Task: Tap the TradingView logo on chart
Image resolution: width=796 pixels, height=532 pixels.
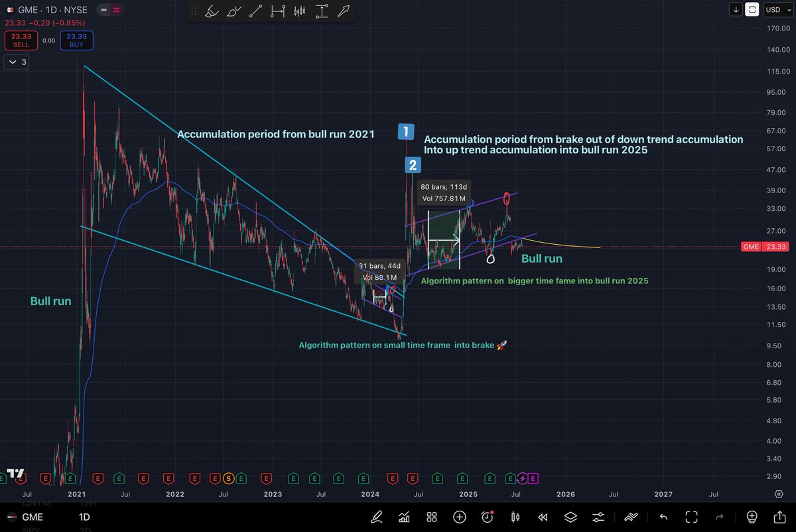Action: pyautogui.click(x=15, y=474)
